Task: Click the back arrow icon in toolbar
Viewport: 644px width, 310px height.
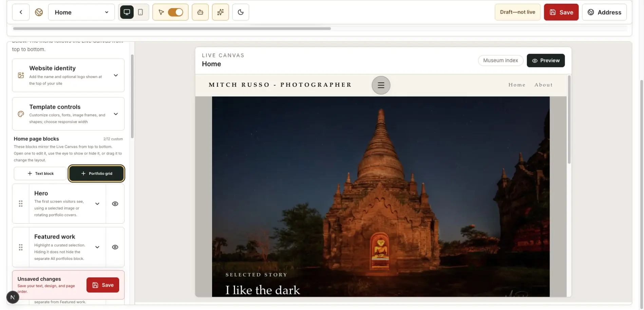Action: pyautogui.click(x=21, y=12)
